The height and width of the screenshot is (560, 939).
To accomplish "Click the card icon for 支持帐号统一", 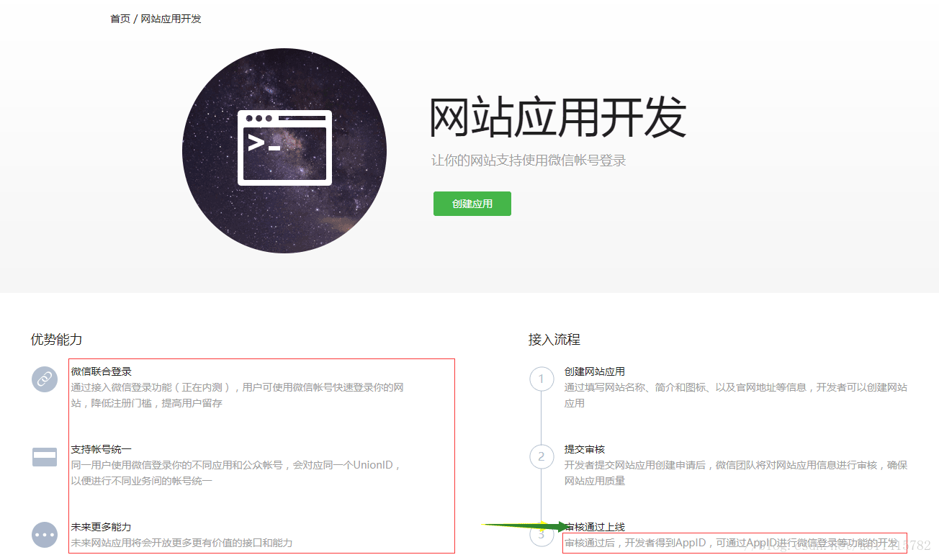I will [x=45, y=457].
